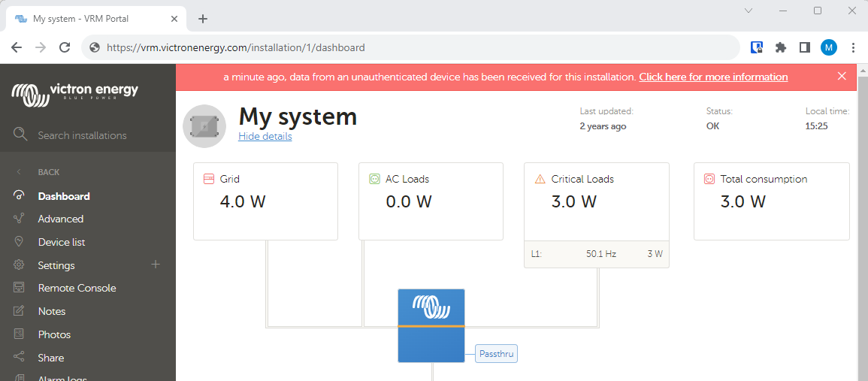Click the Passthru status label

click(x=496, y=353)
